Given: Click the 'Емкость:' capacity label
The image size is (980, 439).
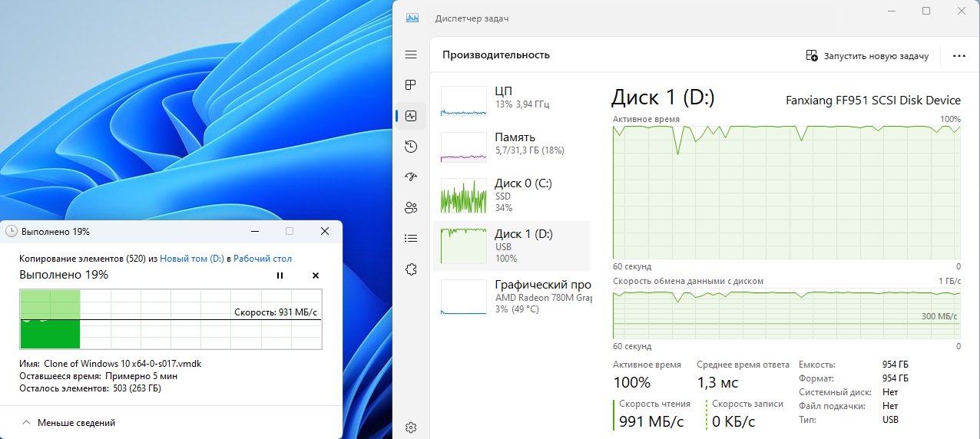Looking at the screenshot, I should 817,365.
